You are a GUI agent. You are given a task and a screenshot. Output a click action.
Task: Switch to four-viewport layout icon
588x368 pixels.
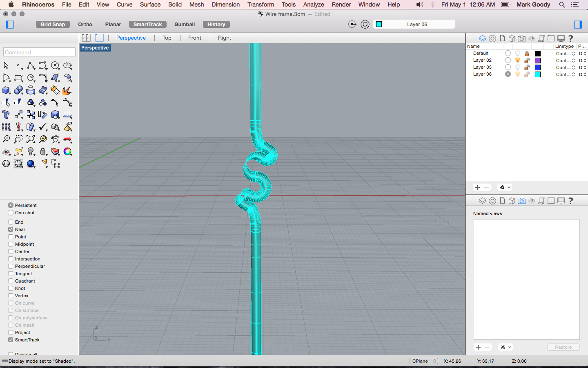pyautogui.click(x=86, y=38)
